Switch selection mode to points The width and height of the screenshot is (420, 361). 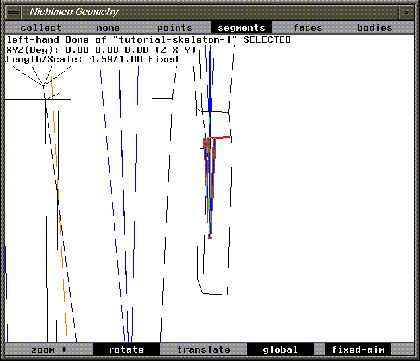(175, 27)
